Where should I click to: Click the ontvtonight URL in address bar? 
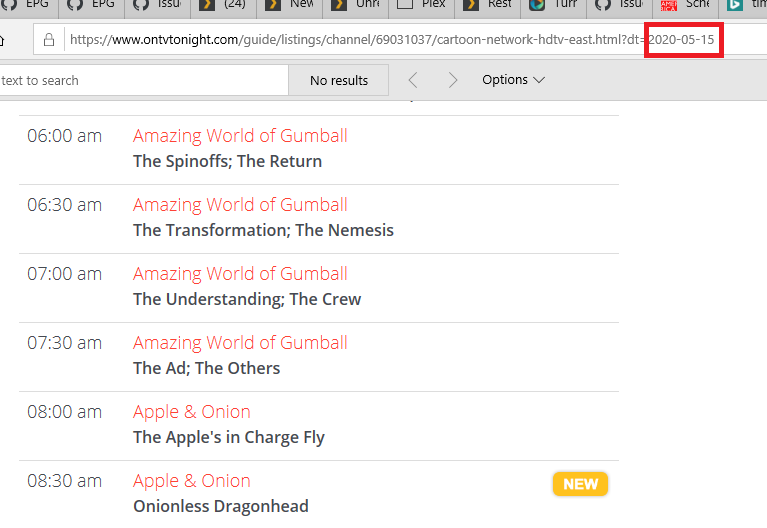pos(392,39)
